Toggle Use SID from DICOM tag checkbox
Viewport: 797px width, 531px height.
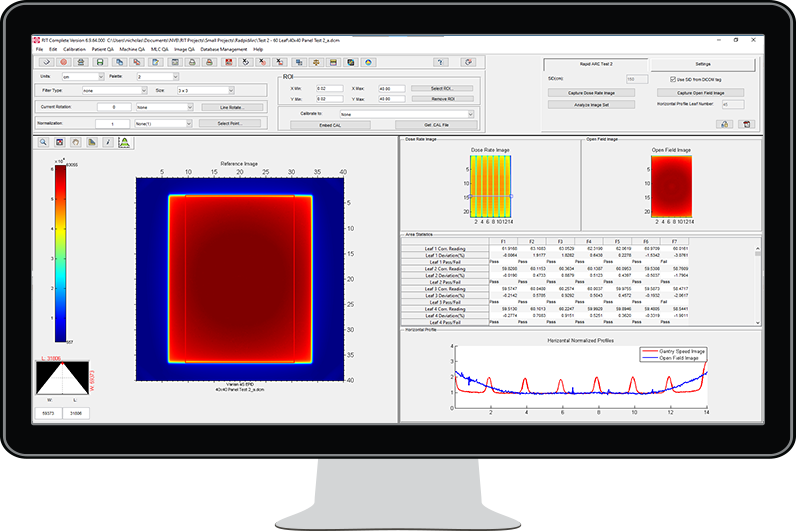[x=672, y=78]
